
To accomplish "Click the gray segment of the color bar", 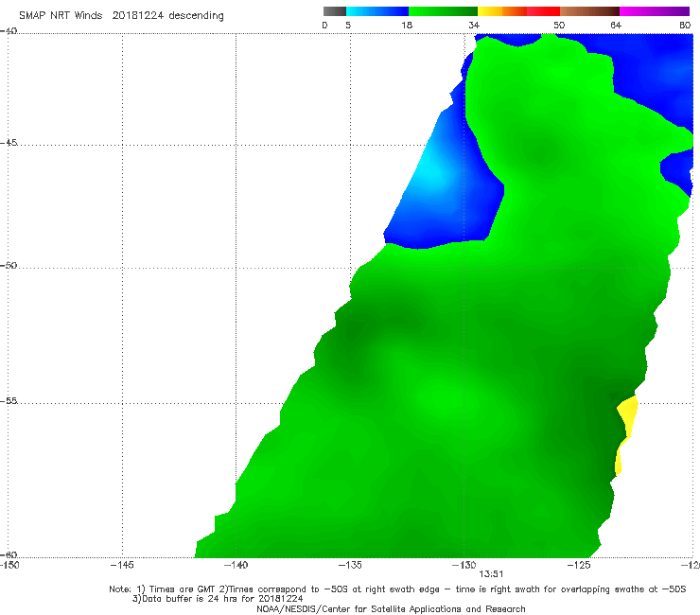I will (x=334, y=11).
